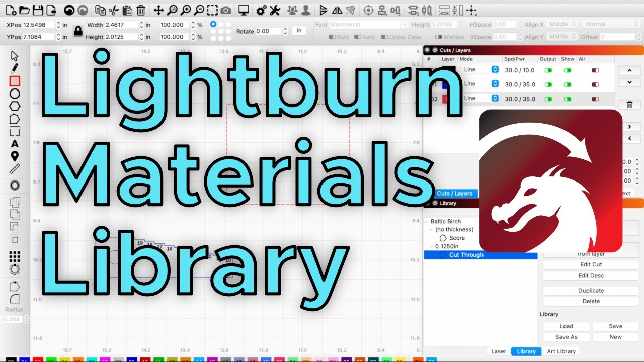This screenshot has height=362, width=644.
Task: Save the project with the floppy disk icon
Action: tap(38, 10)
